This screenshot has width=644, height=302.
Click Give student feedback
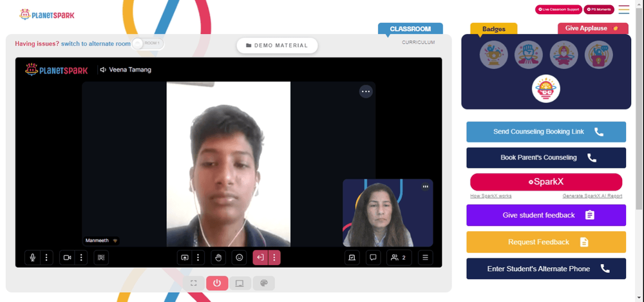click(x=546, y=215)
